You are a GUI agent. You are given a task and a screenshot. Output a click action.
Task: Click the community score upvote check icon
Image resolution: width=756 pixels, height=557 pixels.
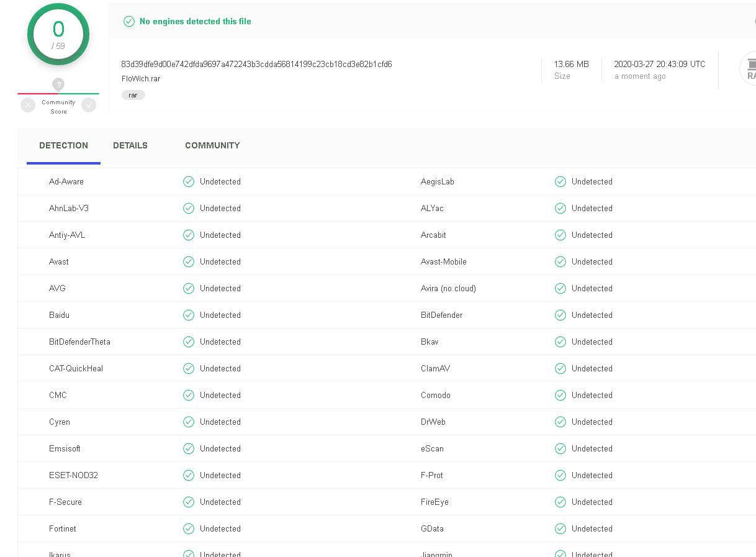click(89, 105)
